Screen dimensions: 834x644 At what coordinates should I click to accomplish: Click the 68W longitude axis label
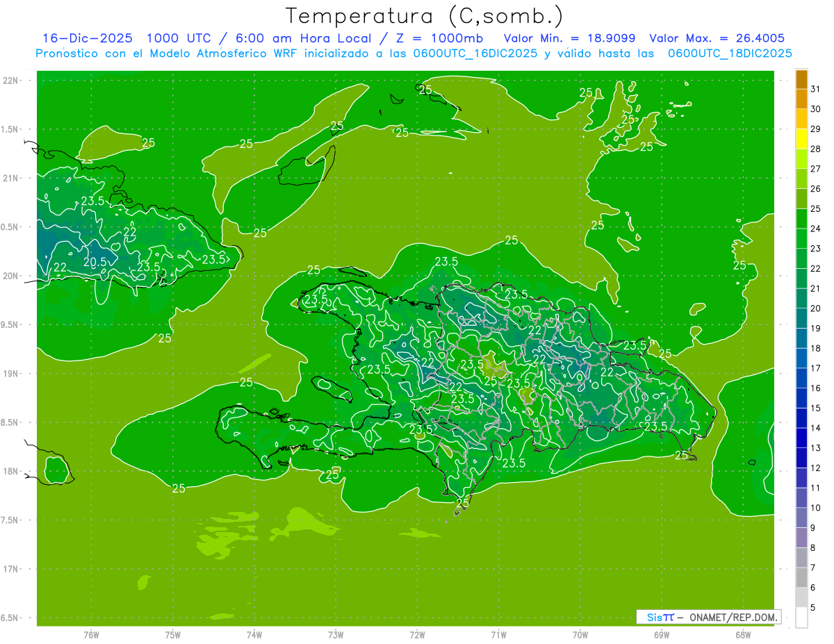pyautogui.click(x=743, y=634)
